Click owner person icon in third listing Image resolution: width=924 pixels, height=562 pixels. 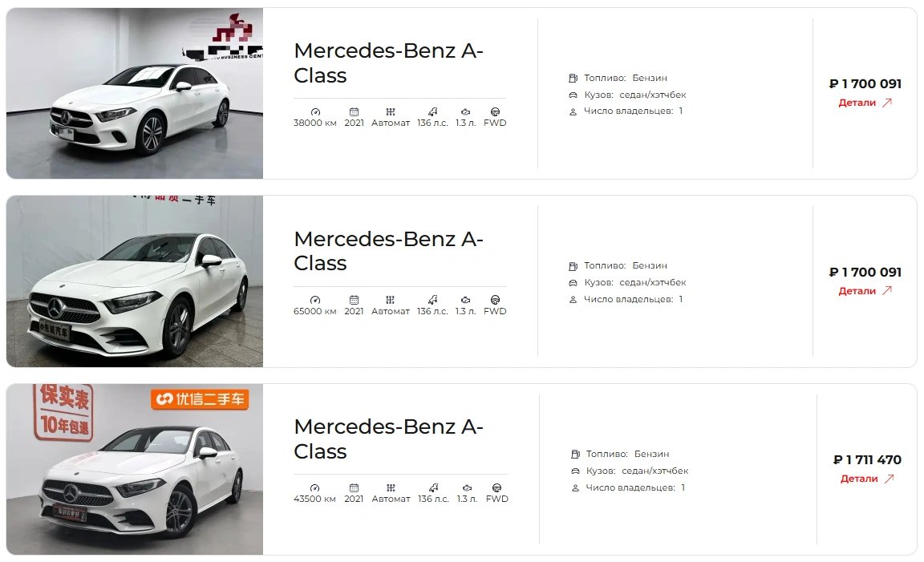point(575,487)
